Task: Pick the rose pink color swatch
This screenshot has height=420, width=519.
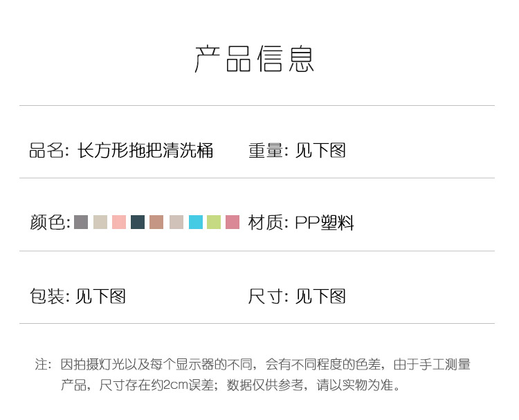Action: (x=233, y=222)
